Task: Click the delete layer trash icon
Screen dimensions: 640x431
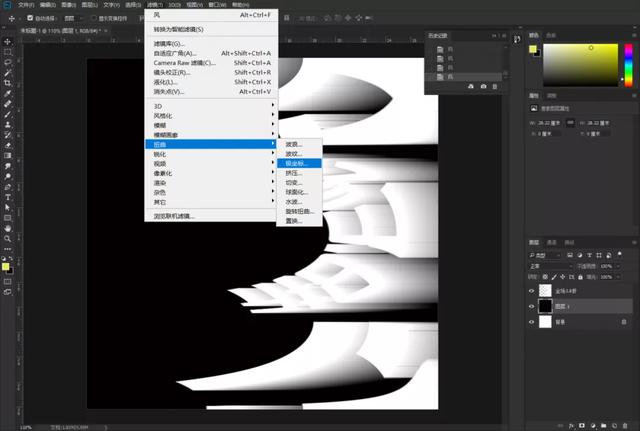Action: 627,423
